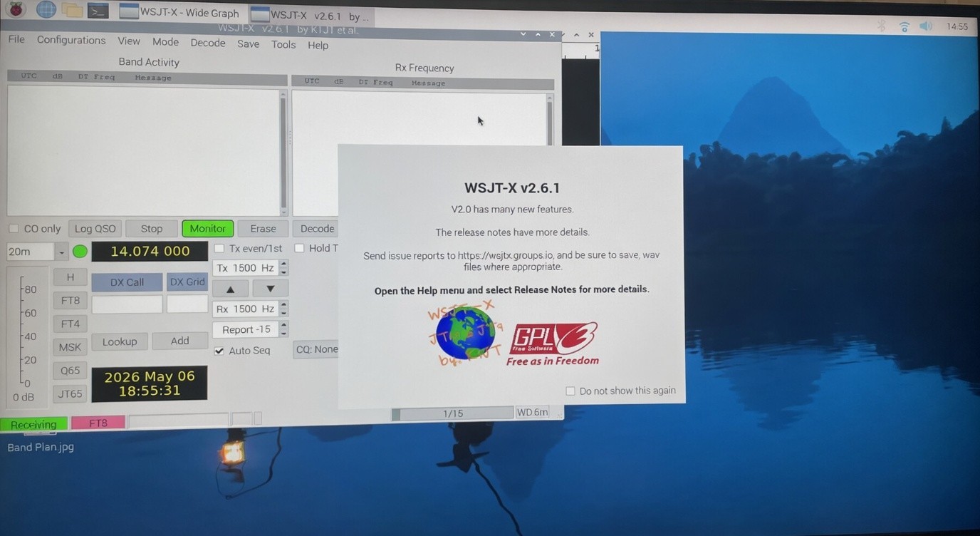Image resolution: width=980 pixels, height=536 pixels.
Task: Open the Tools menu
Action: 283,44
